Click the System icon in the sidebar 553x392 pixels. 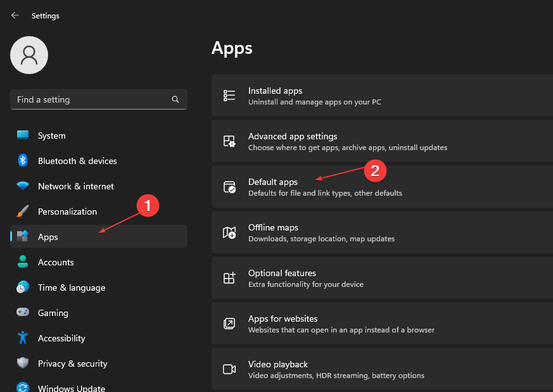(x=23, y=135)
